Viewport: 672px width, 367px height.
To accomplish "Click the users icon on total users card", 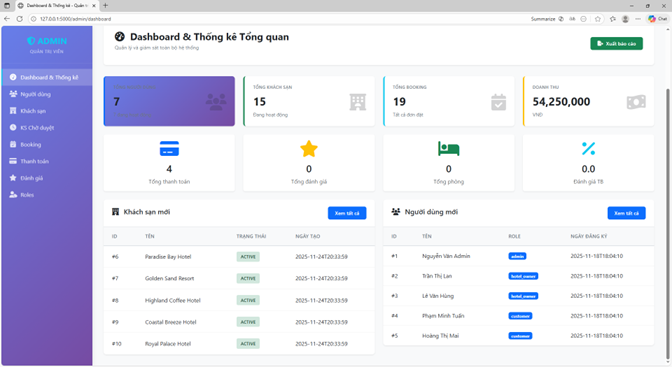I will [216, 102].
